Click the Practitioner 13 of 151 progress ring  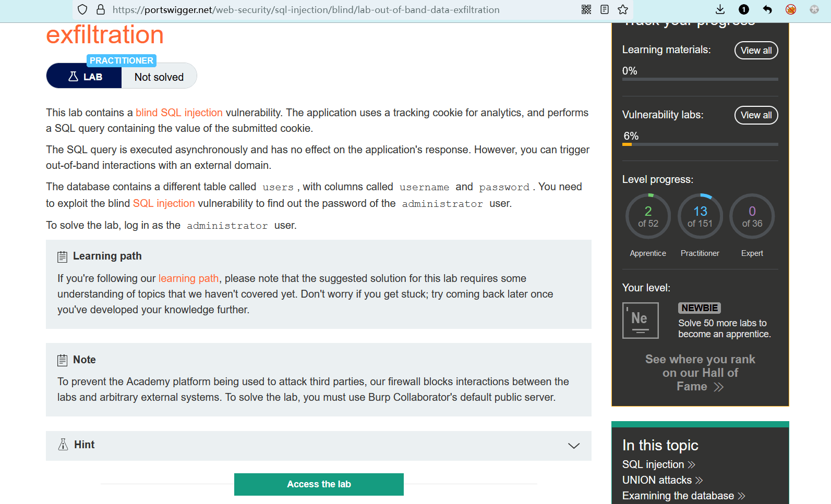pos(700,216)
